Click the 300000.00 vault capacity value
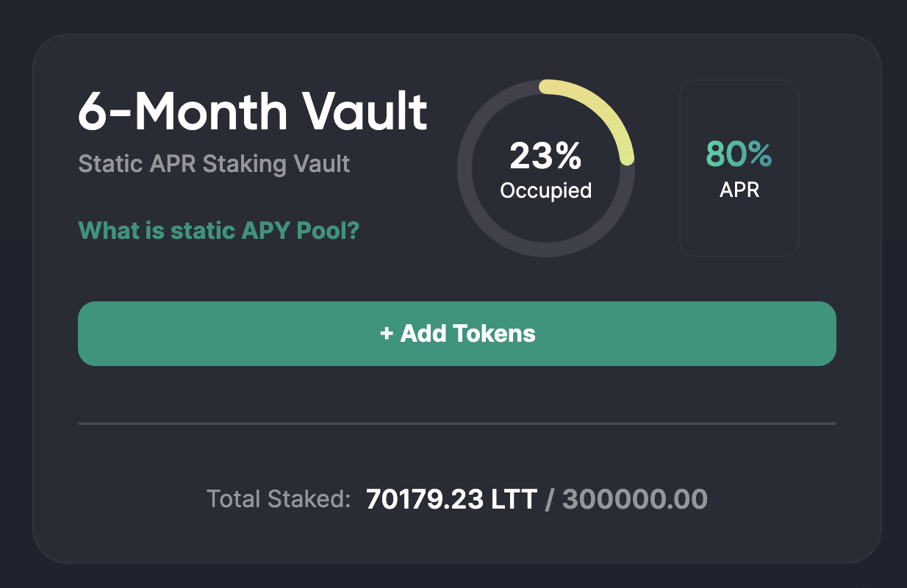The width and height of the screenshot is (907, 588). [634, 499]
